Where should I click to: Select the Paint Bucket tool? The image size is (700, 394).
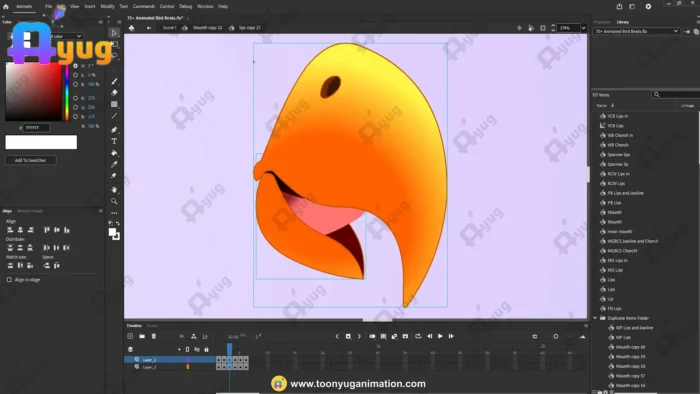pyautogui.click(x=114, y=153)
